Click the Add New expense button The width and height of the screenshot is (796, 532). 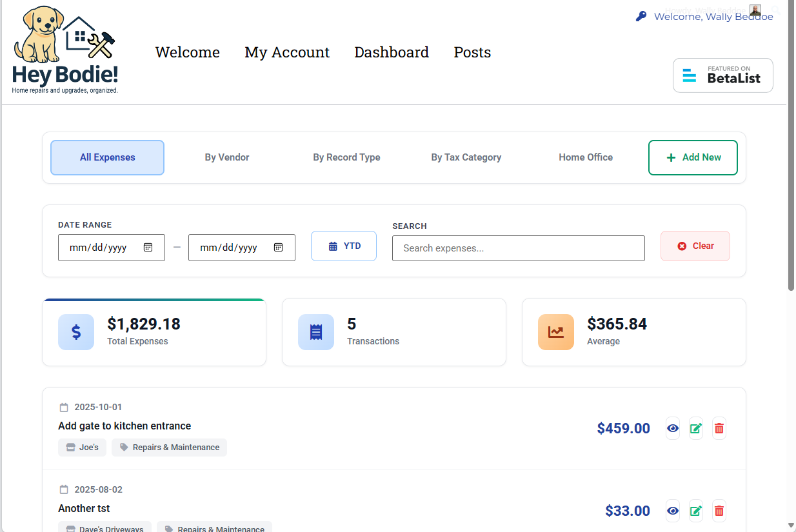point(693,157)
